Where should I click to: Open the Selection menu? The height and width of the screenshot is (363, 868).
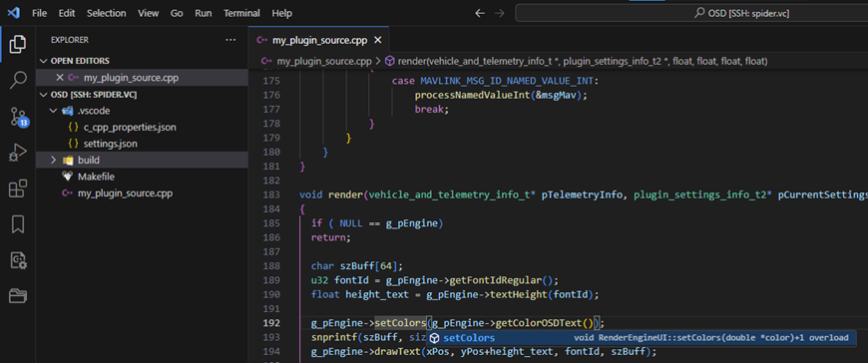pos(107,13)
